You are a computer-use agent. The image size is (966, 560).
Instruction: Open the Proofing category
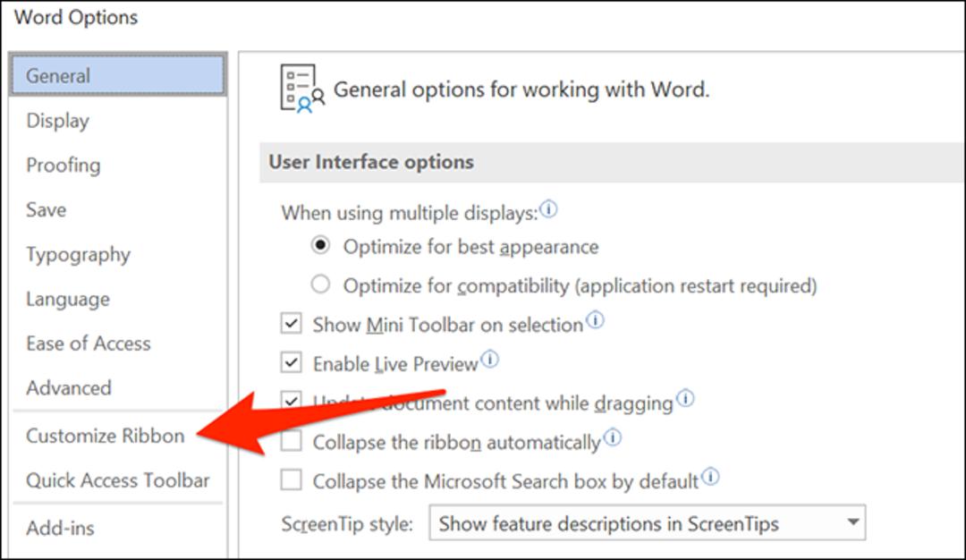coord(63,165)
